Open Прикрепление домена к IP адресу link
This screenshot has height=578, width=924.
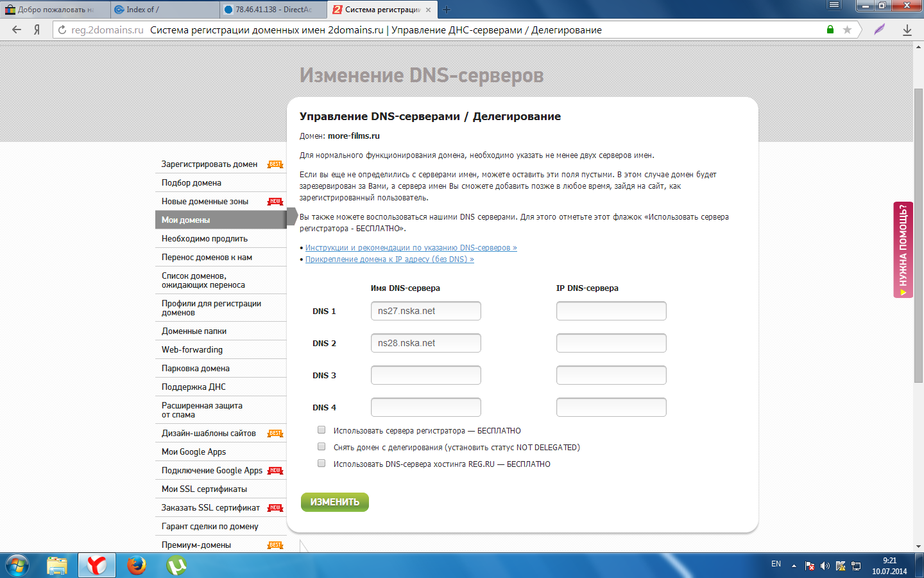tap(389, 259)
